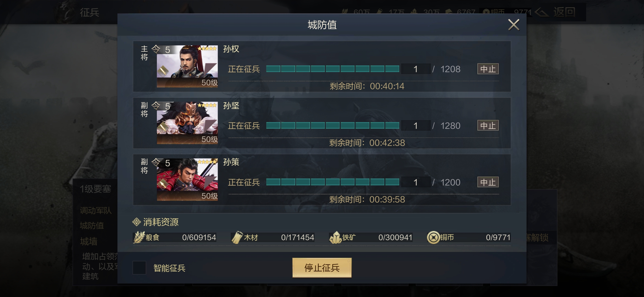
Task: Click 孙权's troop progress bar
Action: pyautogui.click(x=333, y=69)
